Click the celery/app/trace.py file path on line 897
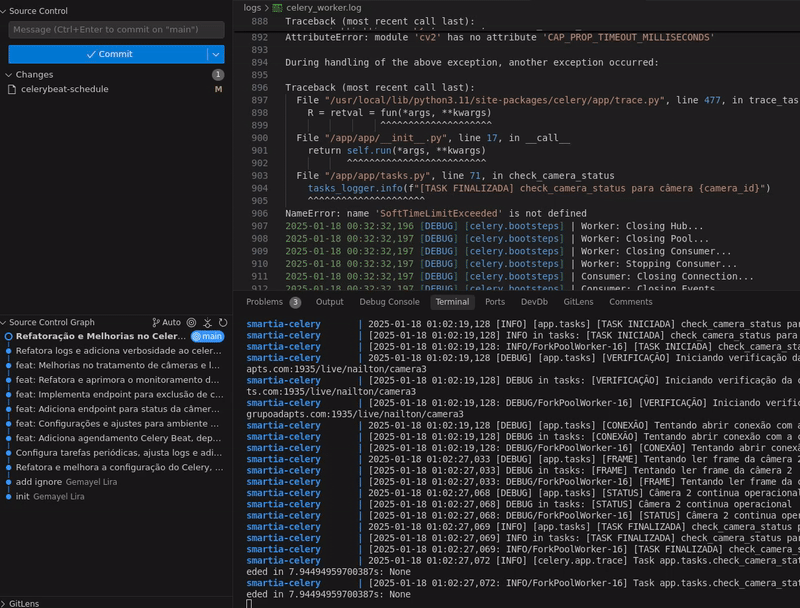 pos(495,100)
